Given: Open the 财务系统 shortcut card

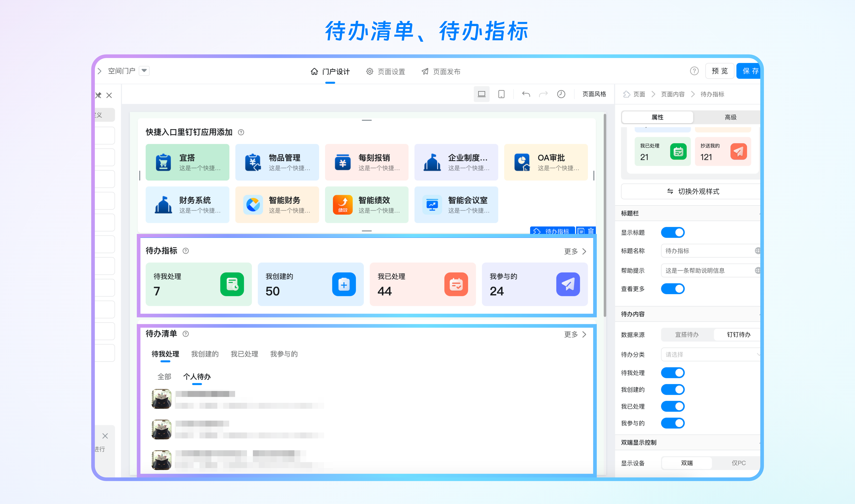Looking at the screenshot, I should (187, 205).
